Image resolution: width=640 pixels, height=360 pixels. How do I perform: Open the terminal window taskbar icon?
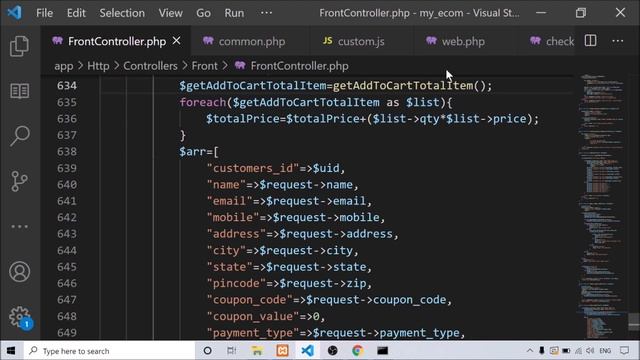382,351
